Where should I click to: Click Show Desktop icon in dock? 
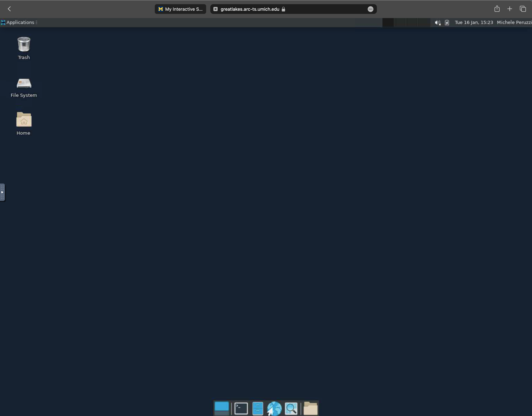tap(221, 408)
